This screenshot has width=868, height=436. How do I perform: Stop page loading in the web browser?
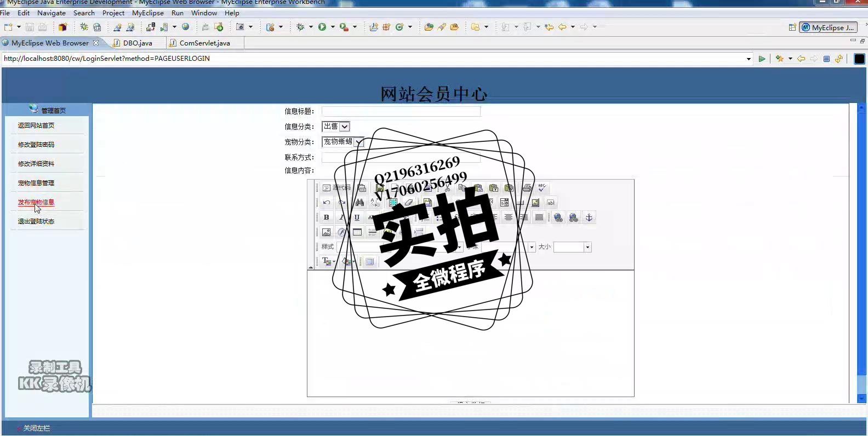(826, 59)
